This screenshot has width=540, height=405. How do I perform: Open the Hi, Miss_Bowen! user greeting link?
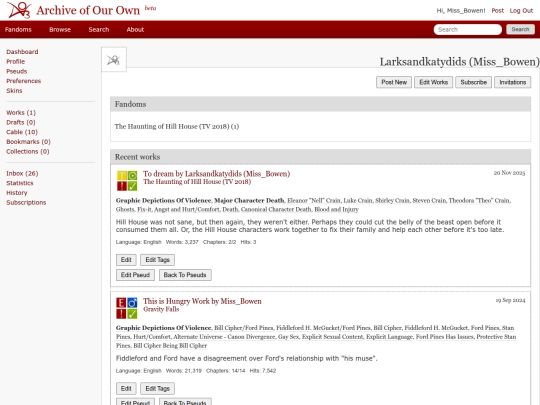(x=461, y=11)
